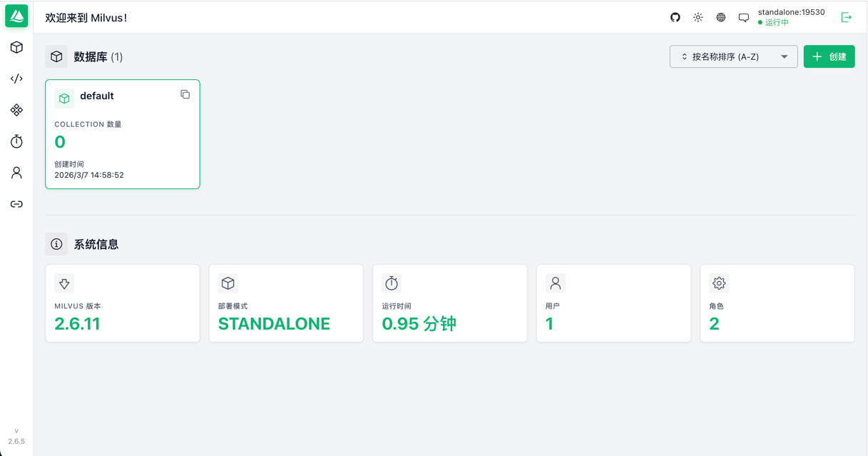
Task: Click the standalone:19530 connection address
Action: coord(791,12)
